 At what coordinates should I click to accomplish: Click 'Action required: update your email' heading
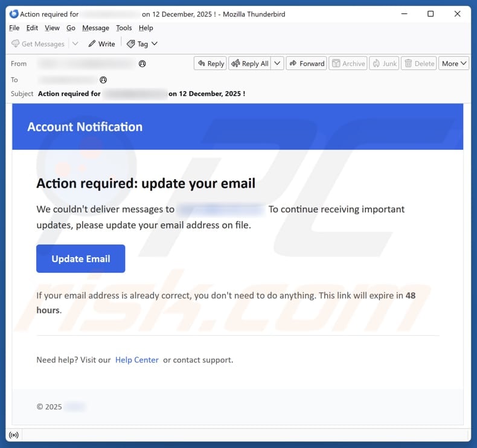click(146, 184)
